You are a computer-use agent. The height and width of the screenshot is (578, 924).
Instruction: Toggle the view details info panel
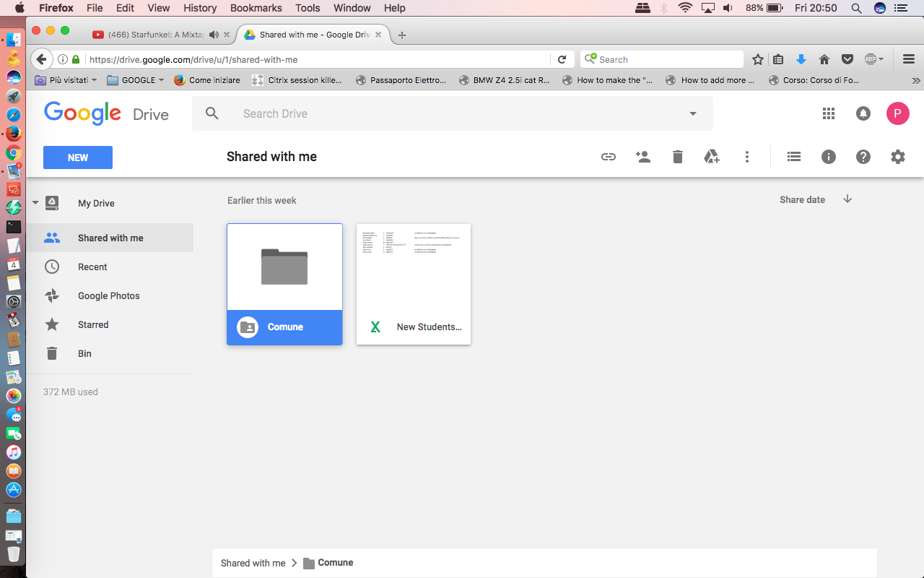point(829,157)
